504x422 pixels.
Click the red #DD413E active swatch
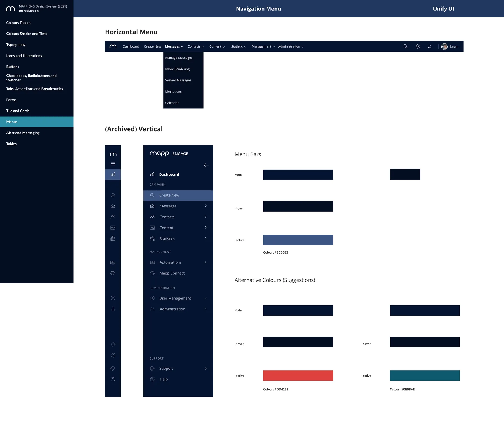point(298,376)
